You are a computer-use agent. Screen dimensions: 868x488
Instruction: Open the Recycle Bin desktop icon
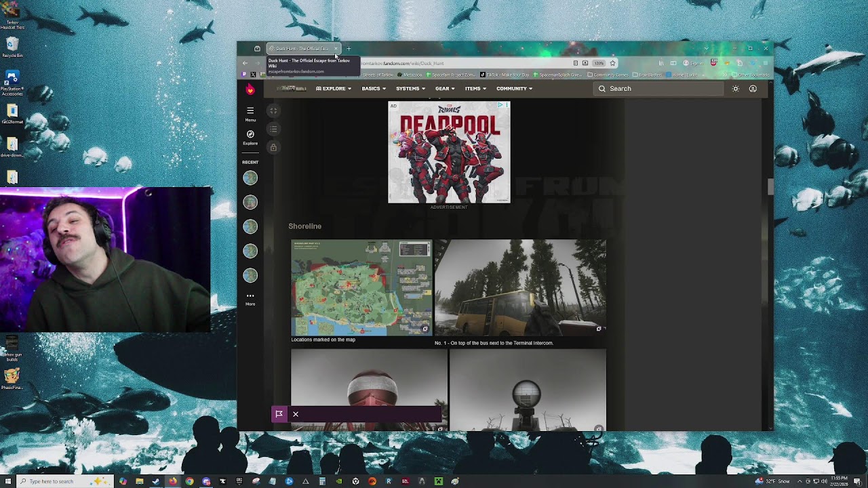[x=12, y=47]
